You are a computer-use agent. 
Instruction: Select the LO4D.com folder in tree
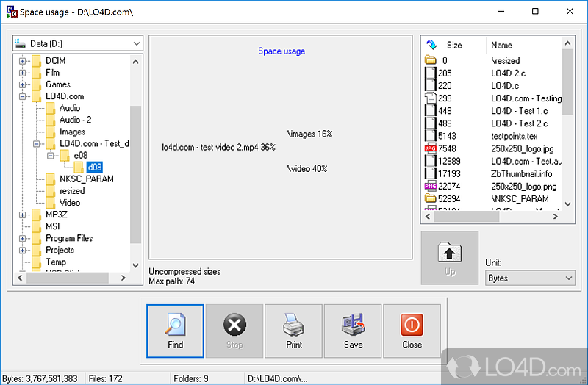pyautogui.click(x=65, y=96)
